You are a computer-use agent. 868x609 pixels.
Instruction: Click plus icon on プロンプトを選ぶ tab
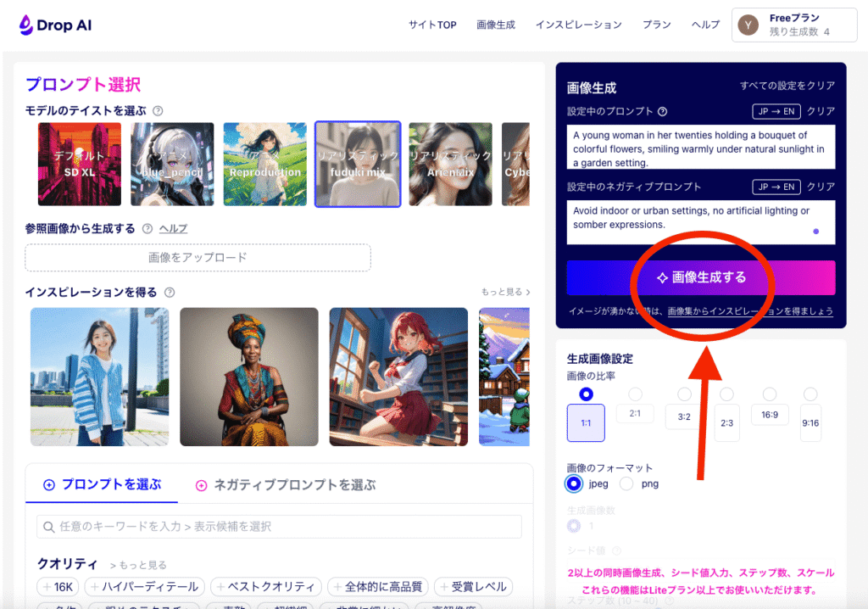pyautogui.click(x=49, y=485)
